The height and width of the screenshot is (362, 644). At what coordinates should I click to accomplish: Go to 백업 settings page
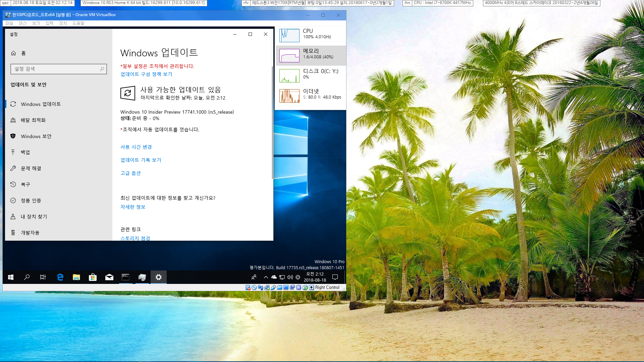click(59, 152)
